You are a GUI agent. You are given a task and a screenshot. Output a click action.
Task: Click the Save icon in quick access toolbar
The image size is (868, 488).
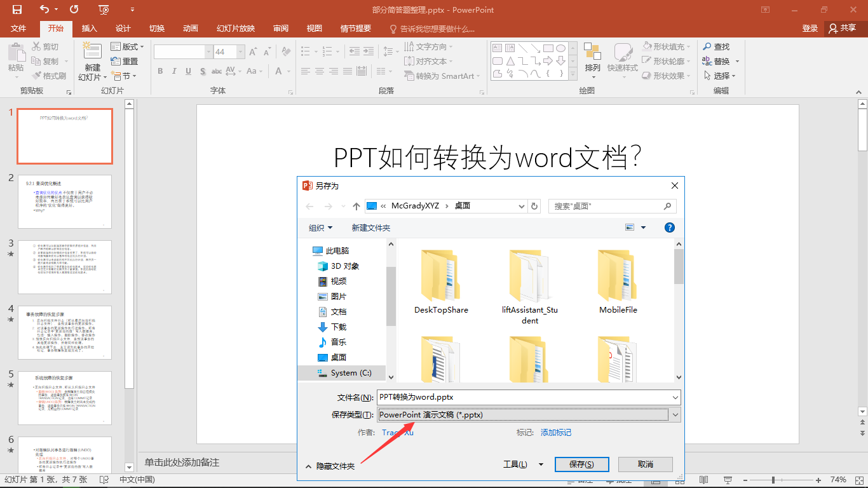pyautogui.click(x=17, y=10)
